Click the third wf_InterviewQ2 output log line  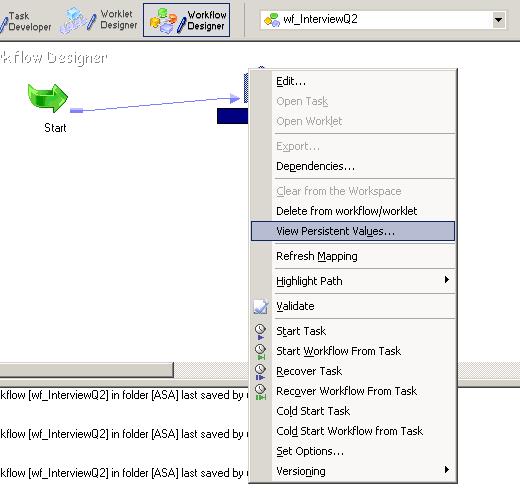tap(124, 473)
